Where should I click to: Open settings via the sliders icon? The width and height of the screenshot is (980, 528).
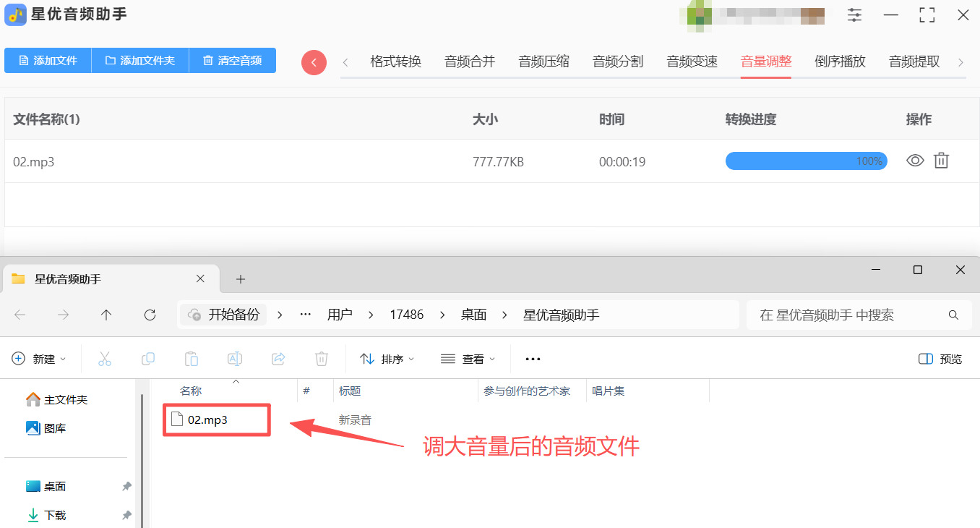(854, 14)
